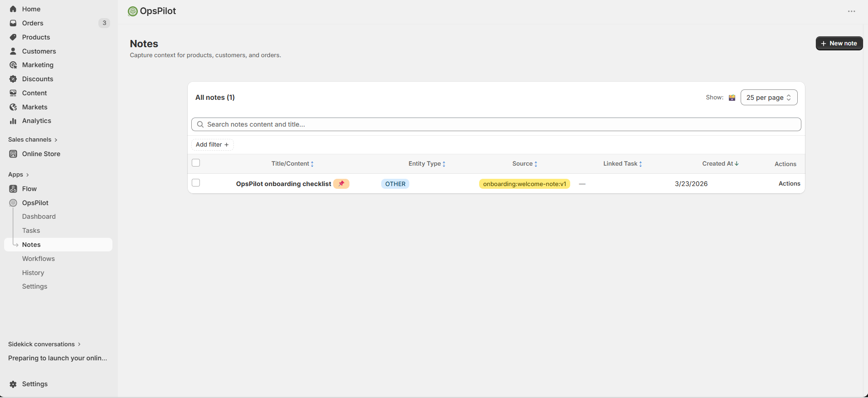This screenshot has height=398, width=868.
Task: Click the Analytics bar chart icon
Action: (13, 121)
